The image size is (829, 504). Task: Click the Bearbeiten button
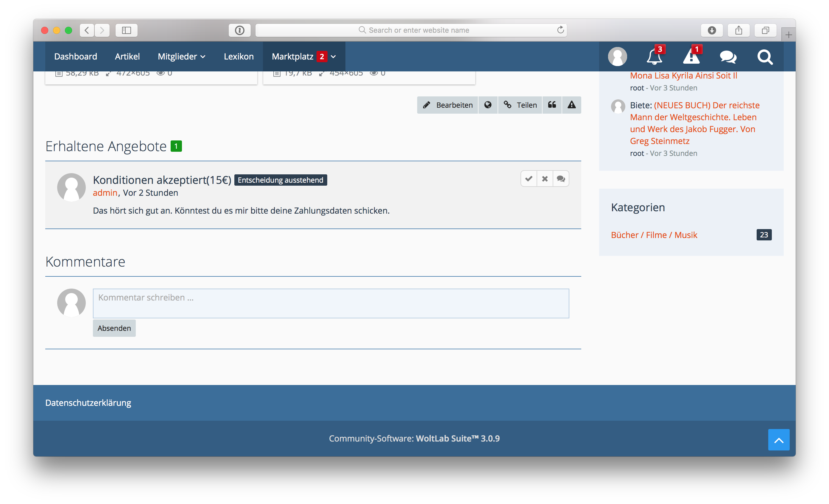pyautogui.click(x=448, y=105)
